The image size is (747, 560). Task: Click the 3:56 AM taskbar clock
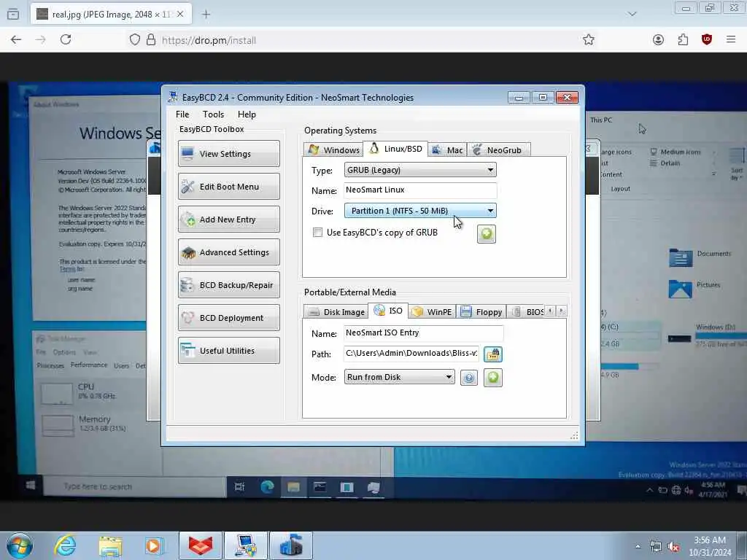(x=710, y=546)
